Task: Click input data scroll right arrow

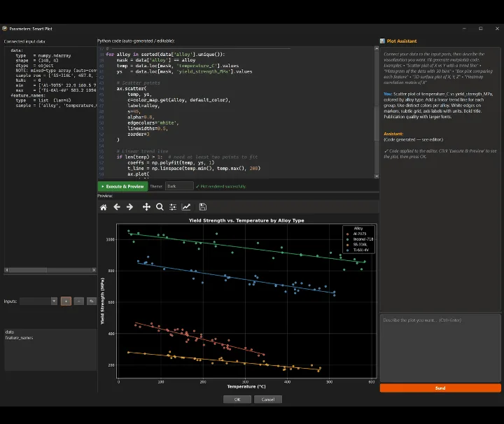Action: point(94,270)
